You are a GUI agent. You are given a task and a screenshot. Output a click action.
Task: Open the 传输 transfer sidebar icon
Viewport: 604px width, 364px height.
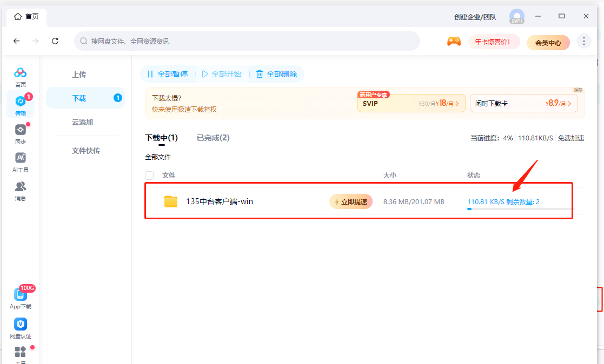point(21,105)
